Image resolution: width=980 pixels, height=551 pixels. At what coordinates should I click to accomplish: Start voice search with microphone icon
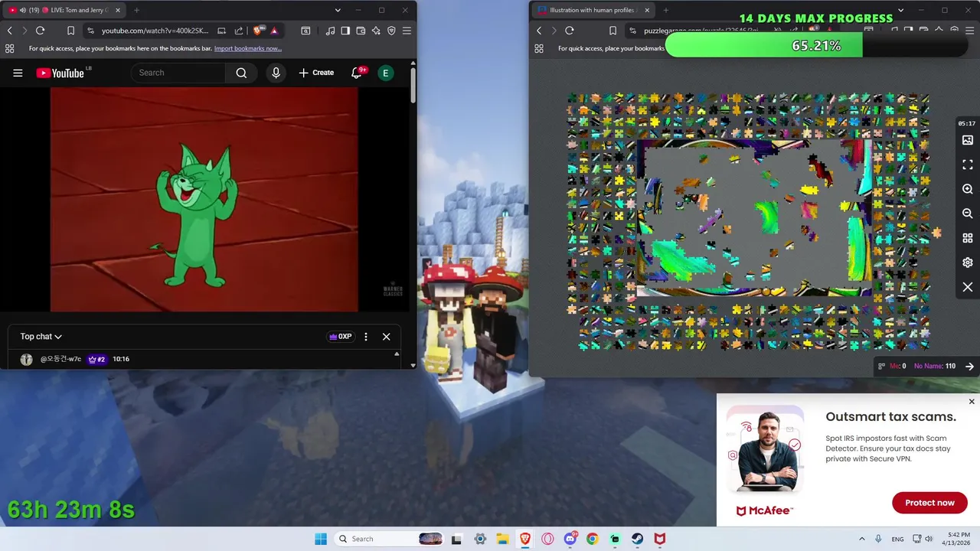[x=276, y=73]
